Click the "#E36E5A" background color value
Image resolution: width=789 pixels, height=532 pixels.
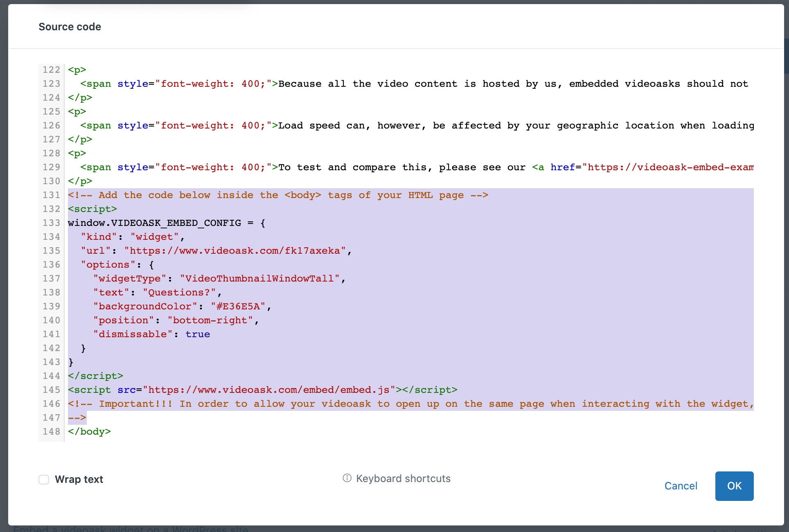click(238, 307)
